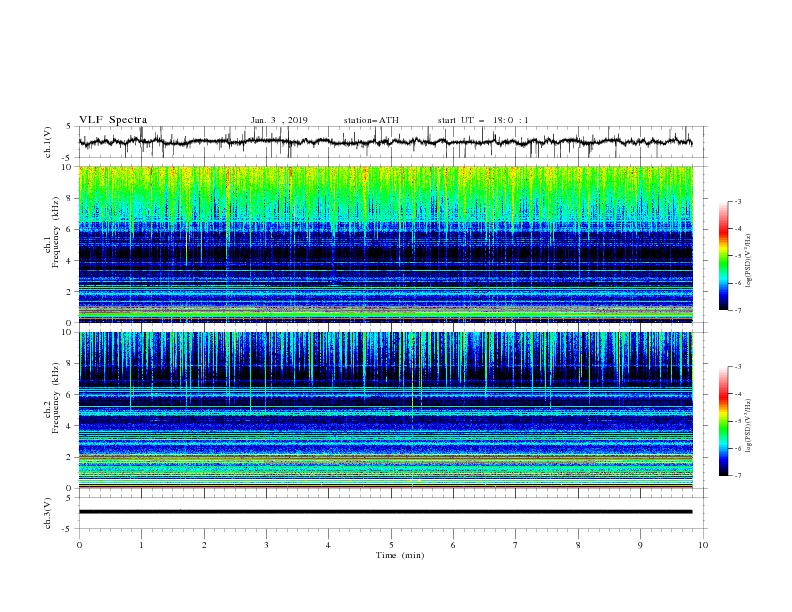Click ch.2 color bar "log(PSD)(V²/Hz)" label
This screenshot has width=792, height=612.
pyautogui.click(x=749, y=426)
